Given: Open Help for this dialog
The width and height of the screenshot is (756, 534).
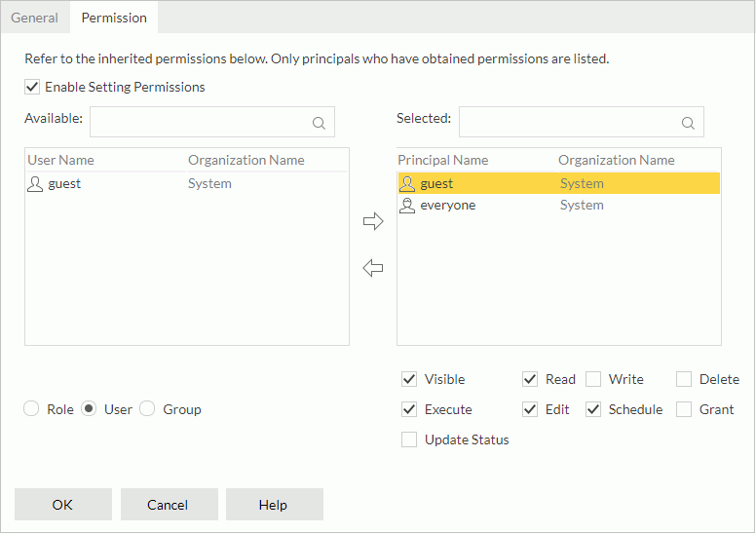Looking at the screenshot, I should pyautogui.click(x=274, y=505).
